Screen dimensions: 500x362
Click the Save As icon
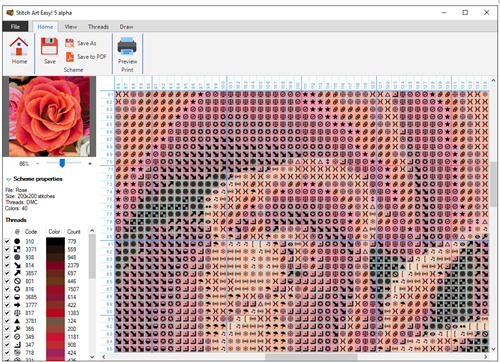70,43
